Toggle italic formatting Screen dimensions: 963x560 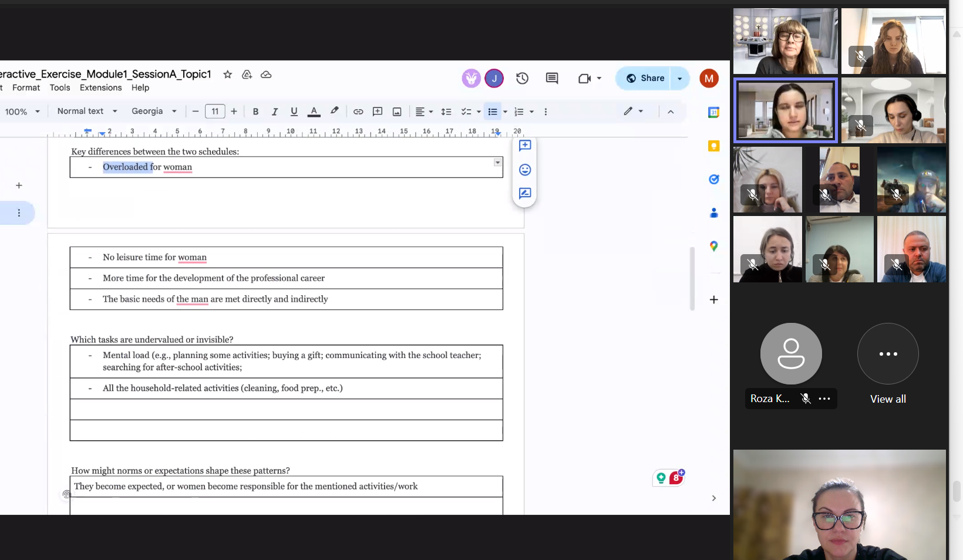pos(274,112)
